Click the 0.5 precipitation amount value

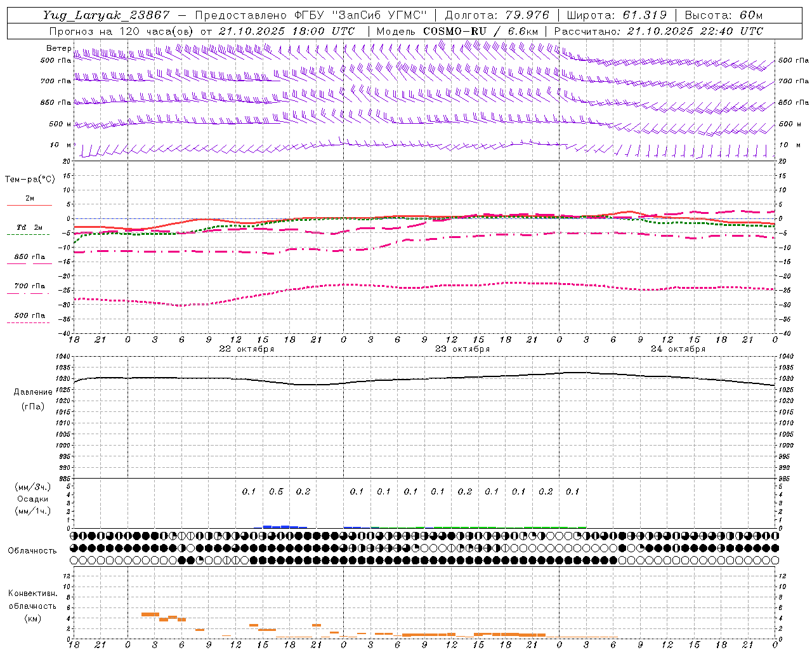[276, 491]
